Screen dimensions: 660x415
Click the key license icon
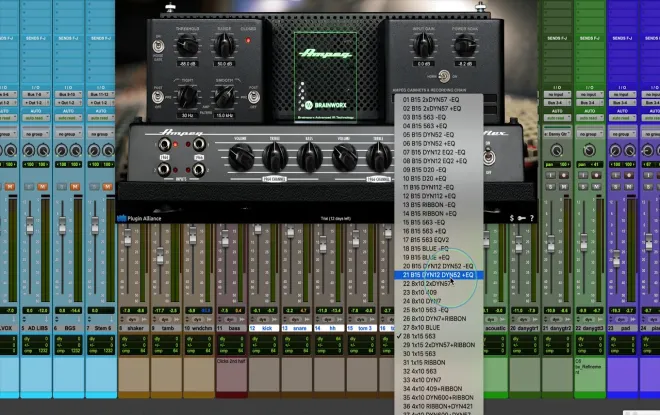[x=522, y=218]
